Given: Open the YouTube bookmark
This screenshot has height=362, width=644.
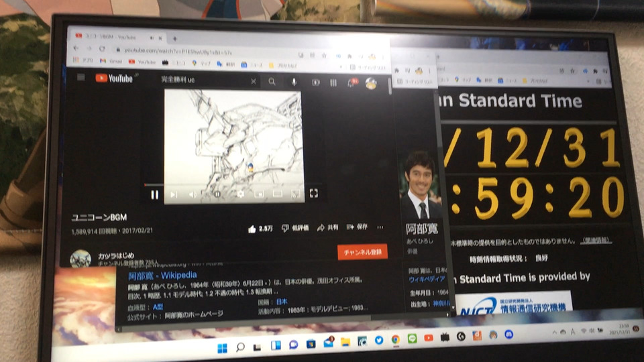Looking at the screenshot, I should pos(142,62).
